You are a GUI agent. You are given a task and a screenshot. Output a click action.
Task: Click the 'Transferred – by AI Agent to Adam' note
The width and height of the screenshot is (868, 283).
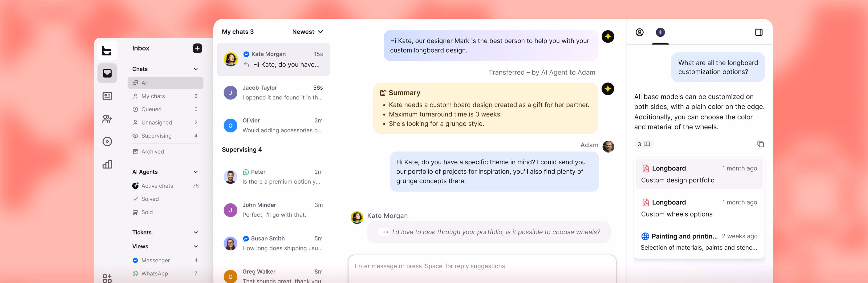pyautogui.click(x=542, y=73)
